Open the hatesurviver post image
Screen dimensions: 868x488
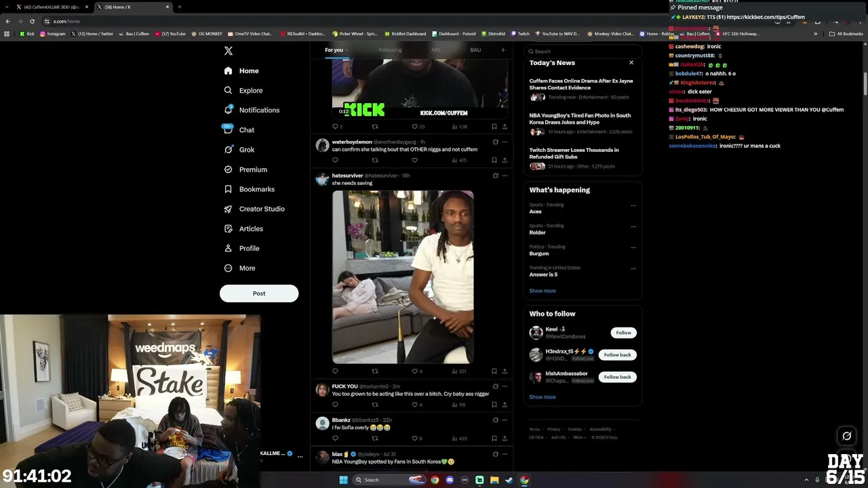[x=403, y=277]
